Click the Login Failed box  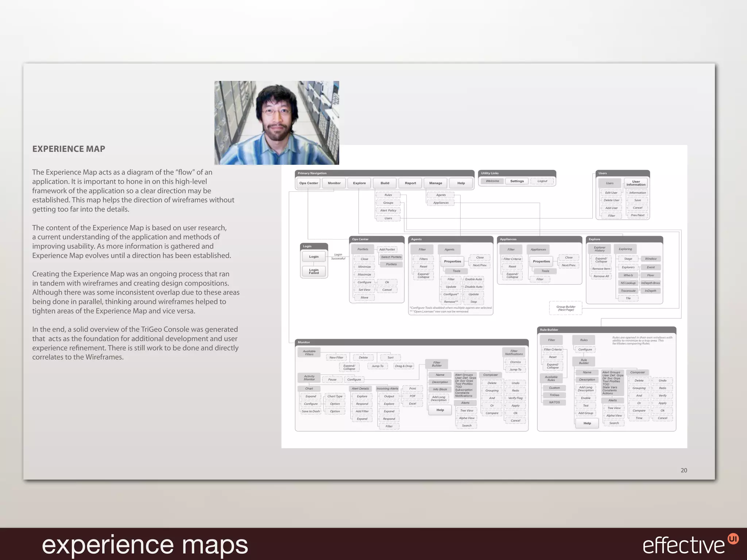(x=314, y=271)
